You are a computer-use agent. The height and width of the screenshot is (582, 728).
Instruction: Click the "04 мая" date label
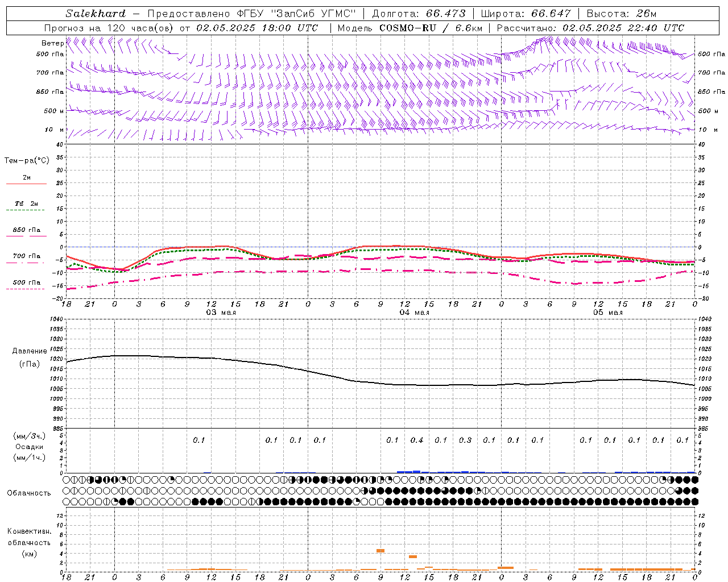point(414,313)
